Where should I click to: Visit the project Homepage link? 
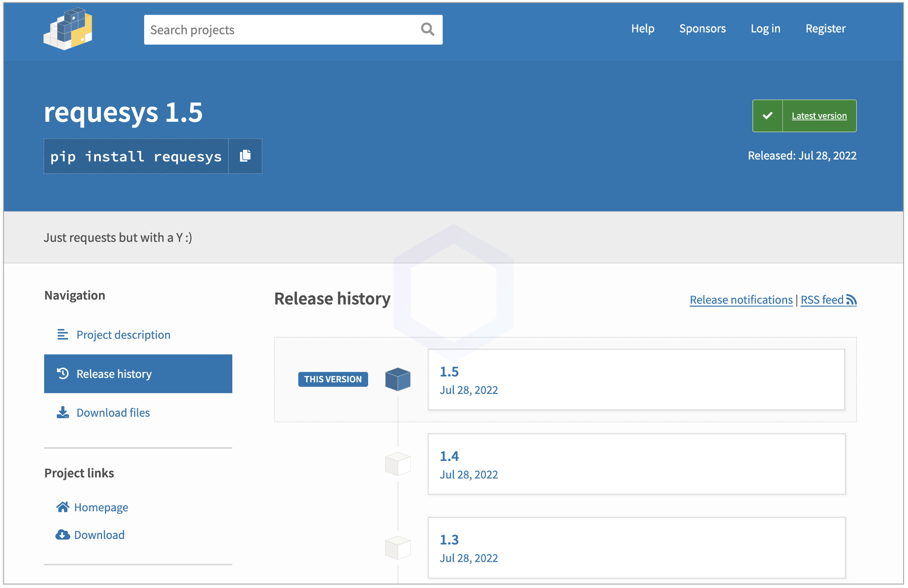point(101,507)
